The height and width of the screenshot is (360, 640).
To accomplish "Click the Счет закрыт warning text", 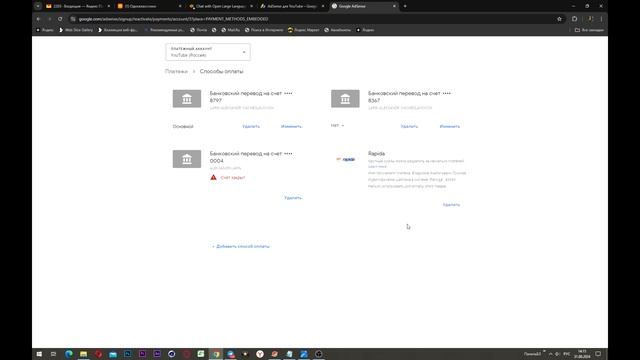I will [x=233, y=178].
